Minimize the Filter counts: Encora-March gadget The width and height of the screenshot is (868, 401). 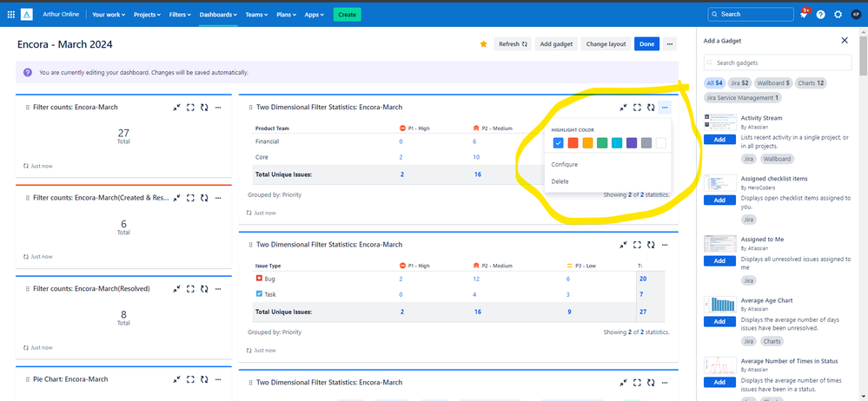(176, 108)
